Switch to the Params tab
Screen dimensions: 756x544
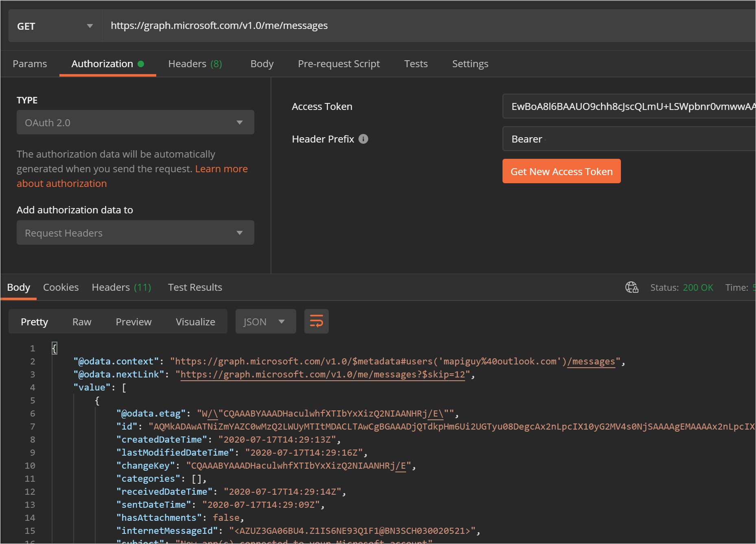pyautogui.click(x=30, y=64)
